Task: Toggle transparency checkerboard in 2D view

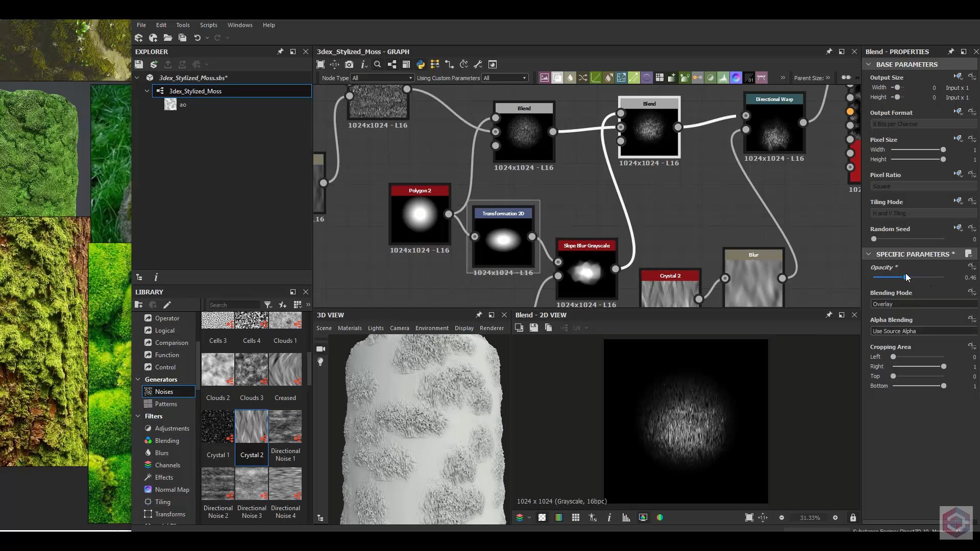Action: coord(542,517)
